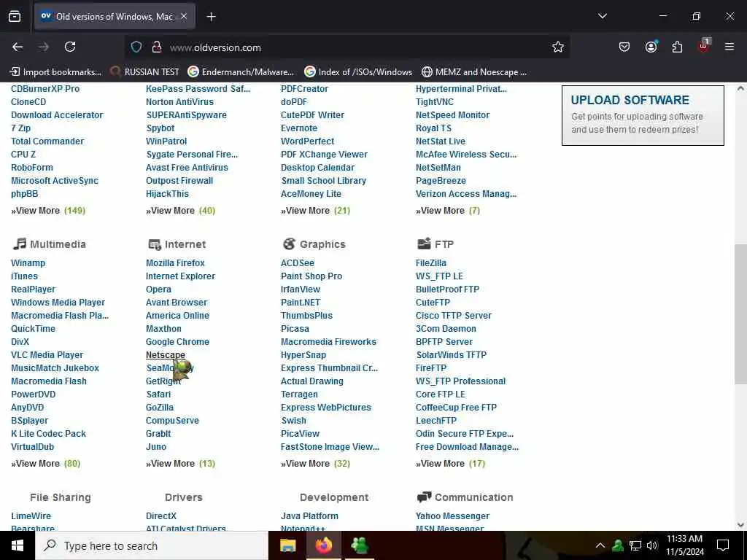Open the Norton AntiVirus link
Viewport: 747px width, 560px height.
(x=179, y=102)
